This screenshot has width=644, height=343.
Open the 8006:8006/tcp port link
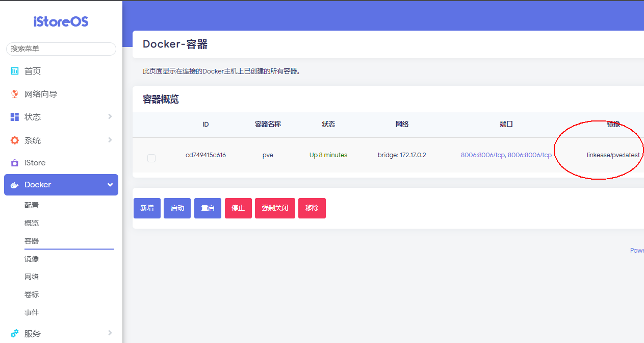pyautogui.click(x=482, y=155)
